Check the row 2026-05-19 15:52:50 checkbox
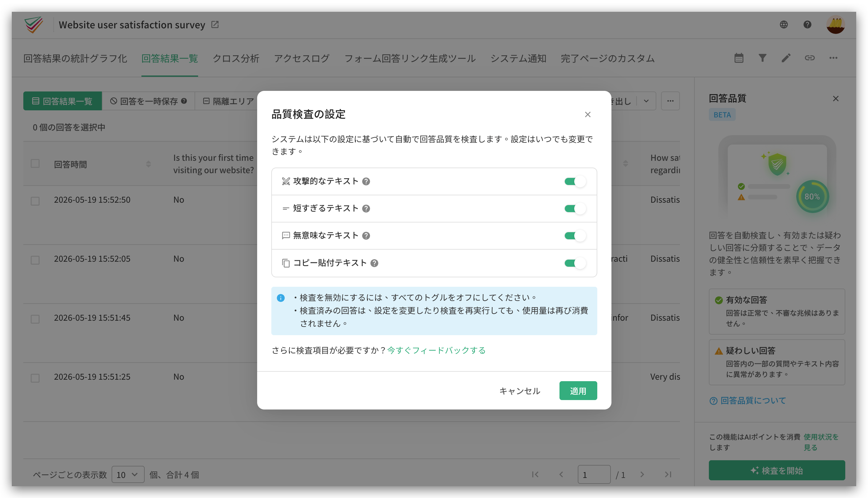 click(35, 201)
